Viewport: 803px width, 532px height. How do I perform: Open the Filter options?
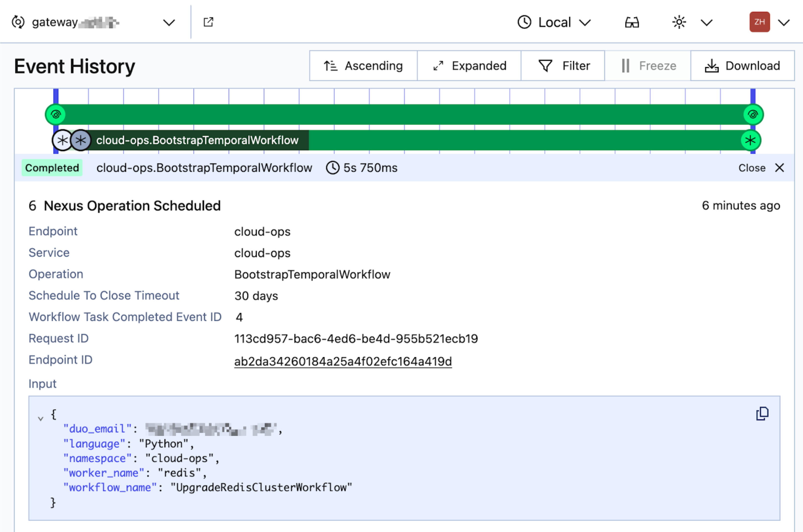click(563, 66)
